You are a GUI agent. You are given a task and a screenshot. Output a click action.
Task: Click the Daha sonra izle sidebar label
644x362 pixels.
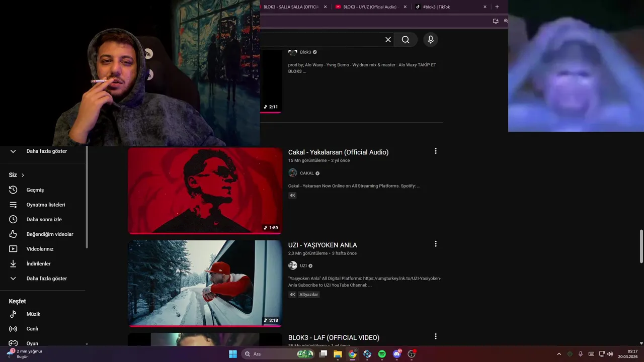[44, 220]
